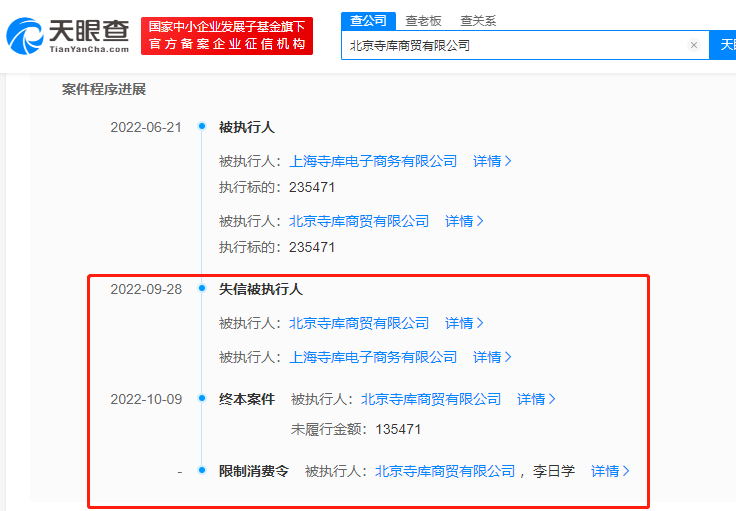This screenshot has width=736, height=511.
Task: Switch to the 查关系 tab
Action: [478, 21]
